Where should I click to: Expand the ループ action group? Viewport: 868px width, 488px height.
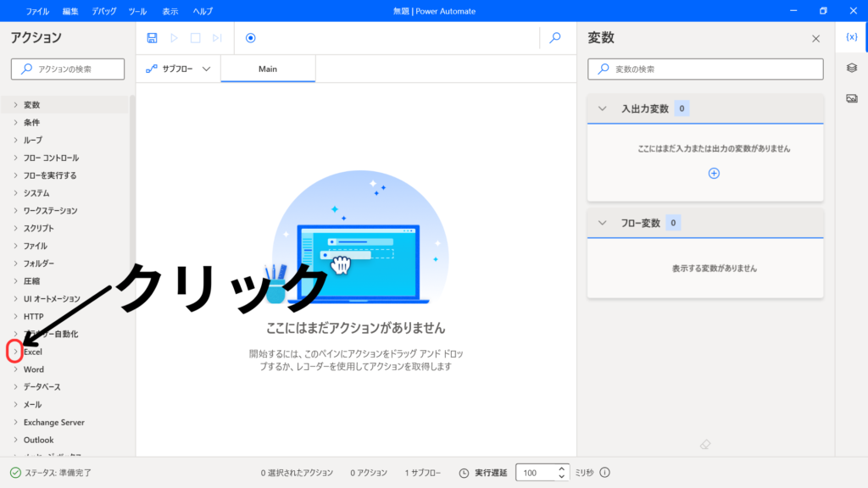click(15, 140)
